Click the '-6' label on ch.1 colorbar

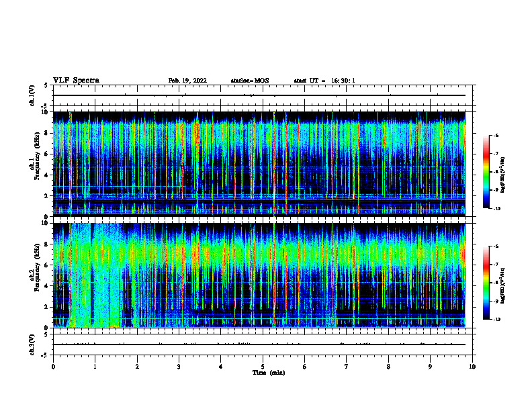tap(496, 136)
